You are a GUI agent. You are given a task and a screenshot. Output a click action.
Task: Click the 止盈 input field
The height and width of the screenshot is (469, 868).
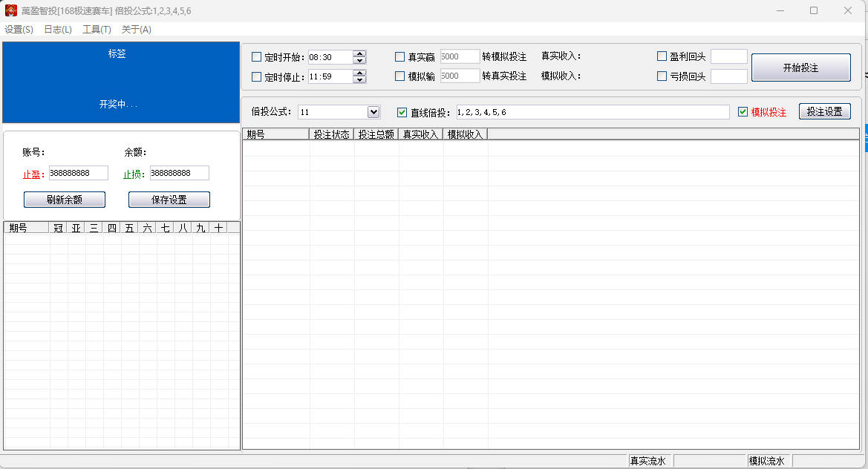[79, 173]
